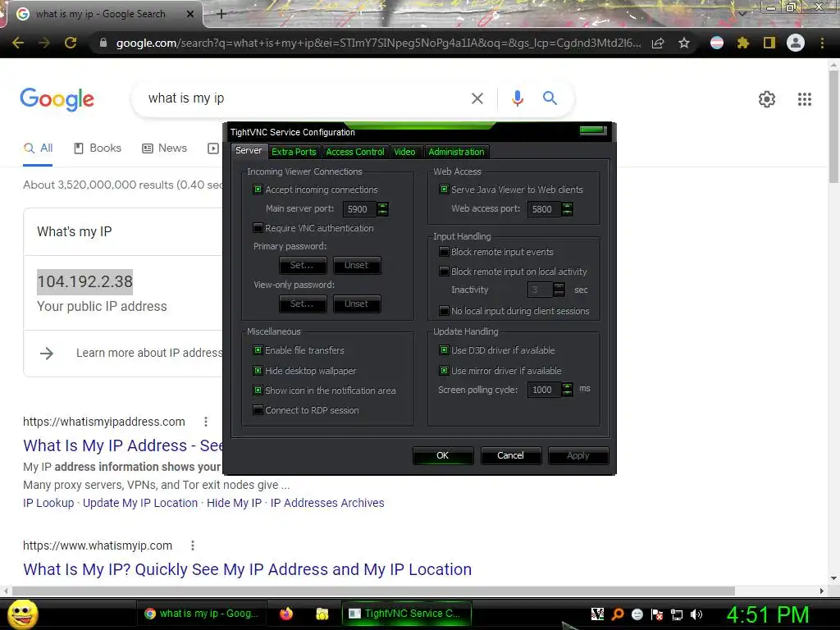Open network tray icon
The width and height of the screenshot is (840, 630).
point(677,614)
